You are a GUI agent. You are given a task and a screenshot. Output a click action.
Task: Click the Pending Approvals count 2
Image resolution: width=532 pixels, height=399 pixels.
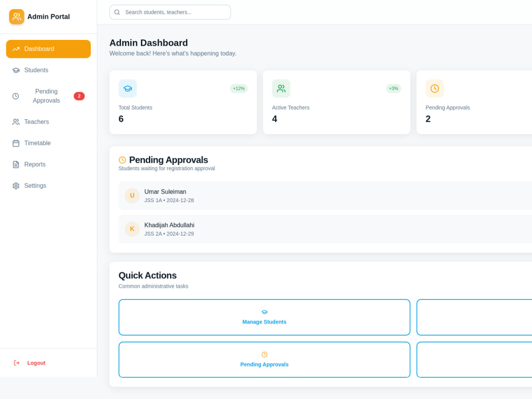pos(428,119)
